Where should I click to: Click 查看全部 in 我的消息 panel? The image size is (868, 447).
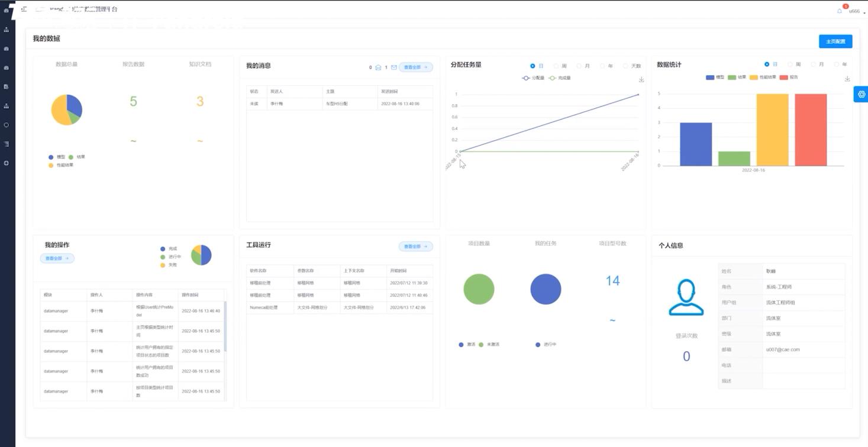(x=415, y=67)
